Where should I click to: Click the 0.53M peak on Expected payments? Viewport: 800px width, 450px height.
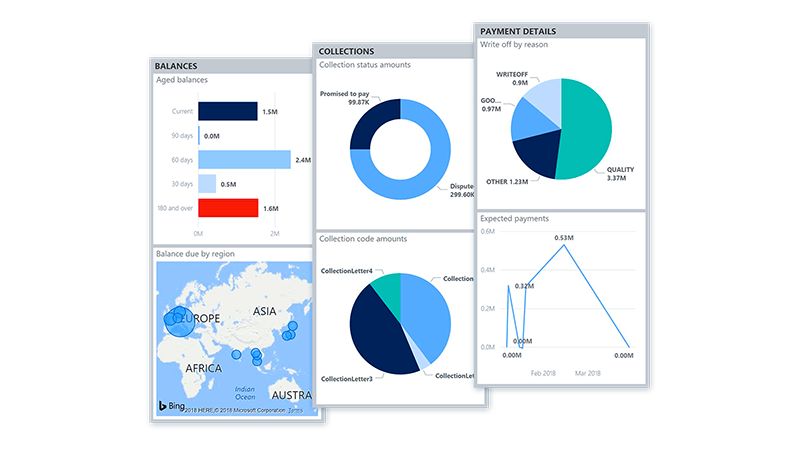coord(564,245)
